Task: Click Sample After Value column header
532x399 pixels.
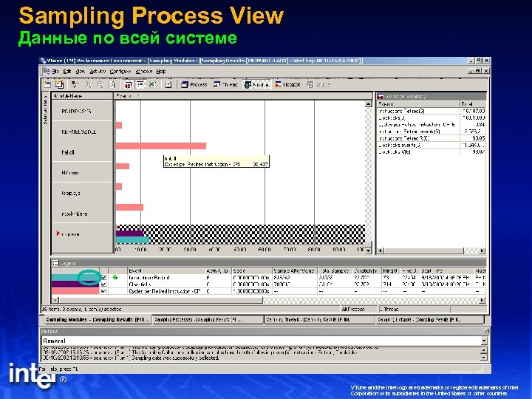Action: [295, 270]
